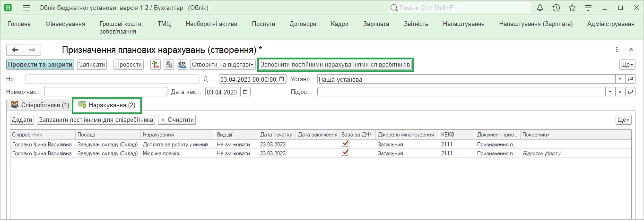Open the table's Ще dropdown
Image resolution: width=644 pixels, height=221 pixels.
point(624,120)
